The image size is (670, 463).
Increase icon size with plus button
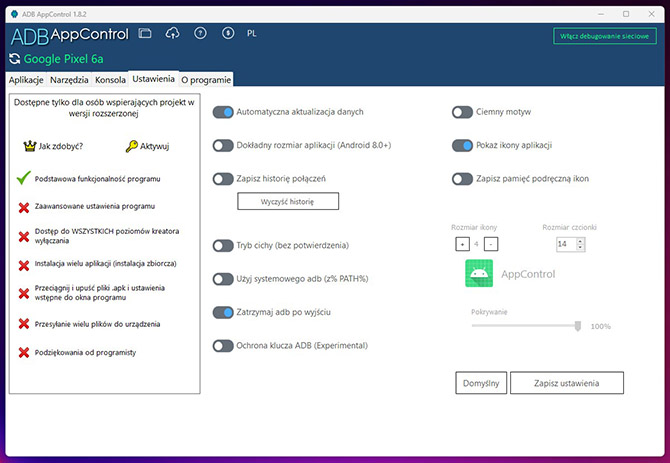coord(462,244)
